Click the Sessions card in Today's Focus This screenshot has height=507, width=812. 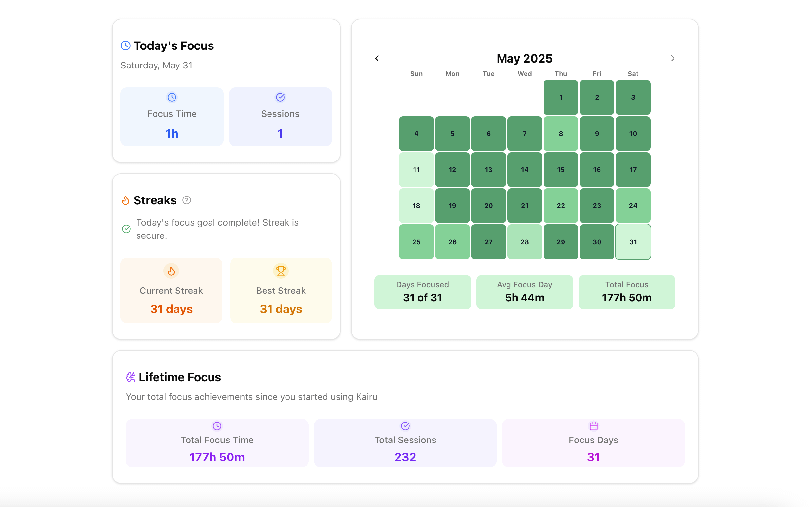(x=280, y=117)
